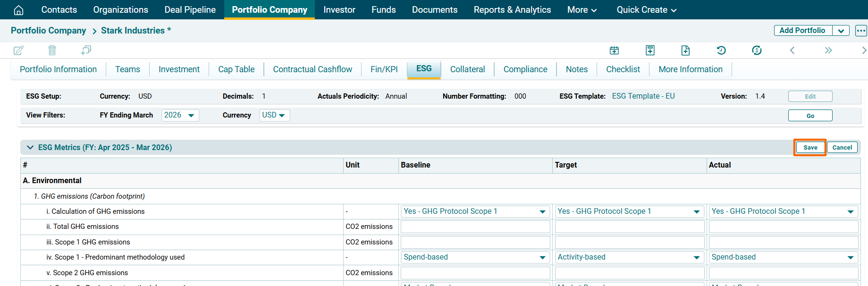Image resolution: width=868 pixels, height=286 pixels.
Task: Click the trash delete icon
Action: (52, 50)
